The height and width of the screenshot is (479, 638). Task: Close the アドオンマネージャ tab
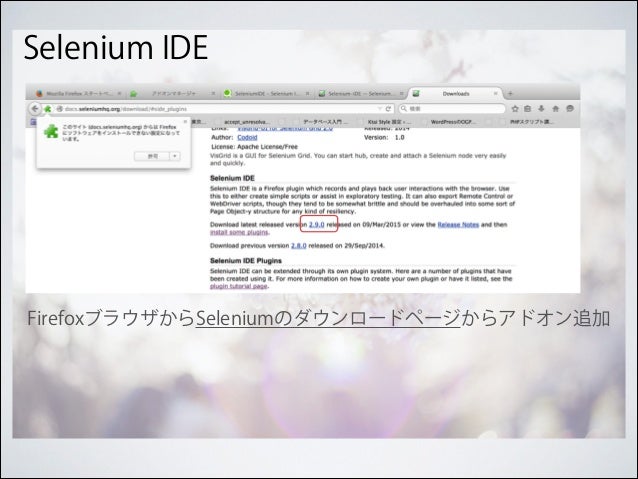tap(213, 94)
